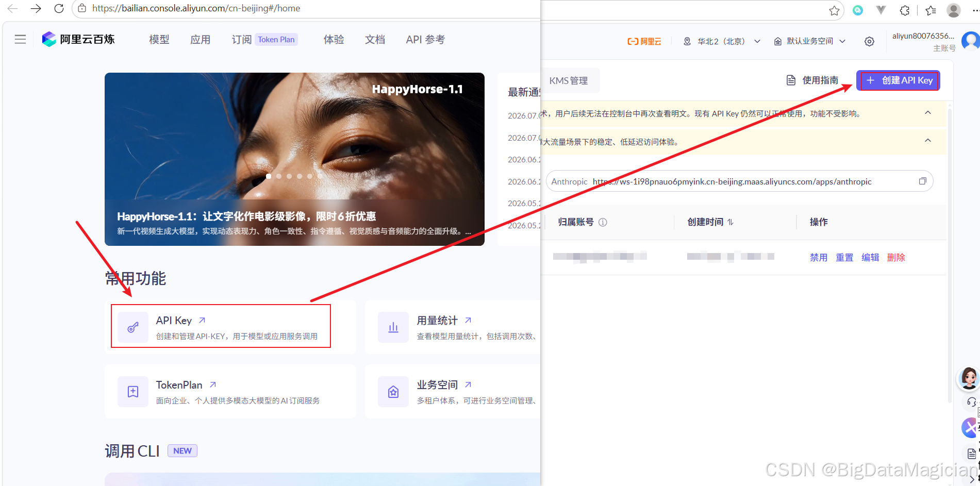This screenshot has height=486, width=980.
Task: Open the browser extensions puzzle icon
Action: (x=905, y=10)
